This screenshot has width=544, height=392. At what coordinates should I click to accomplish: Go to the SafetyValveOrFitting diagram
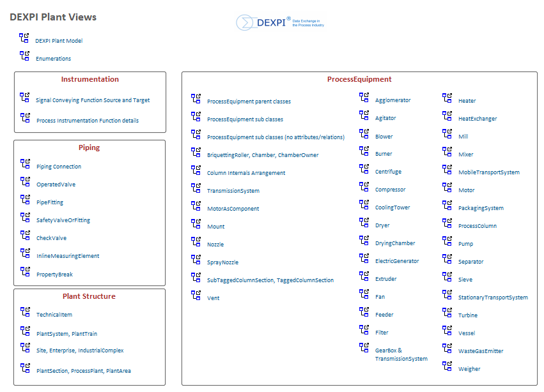pos(63,220)
